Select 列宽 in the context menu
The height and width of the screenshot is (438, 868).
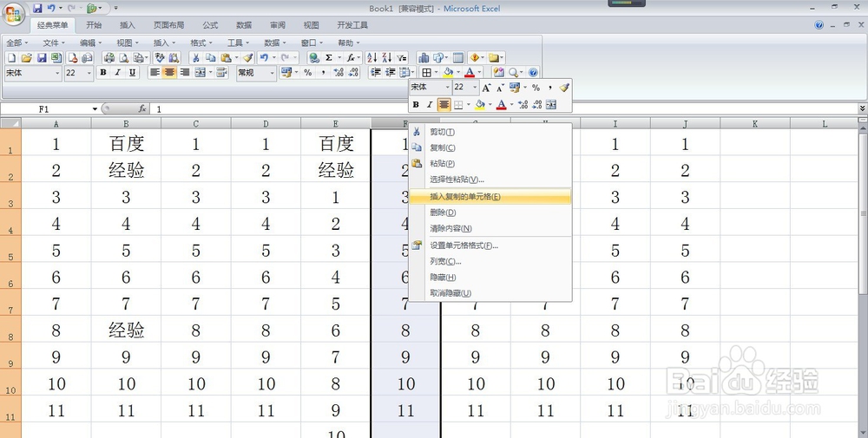coord(490,261)
